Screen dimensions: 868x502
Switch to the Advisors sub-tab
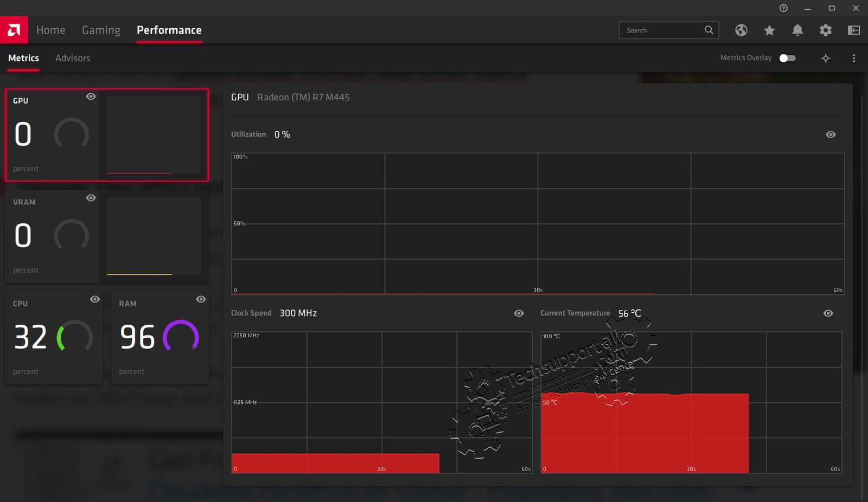73,58
